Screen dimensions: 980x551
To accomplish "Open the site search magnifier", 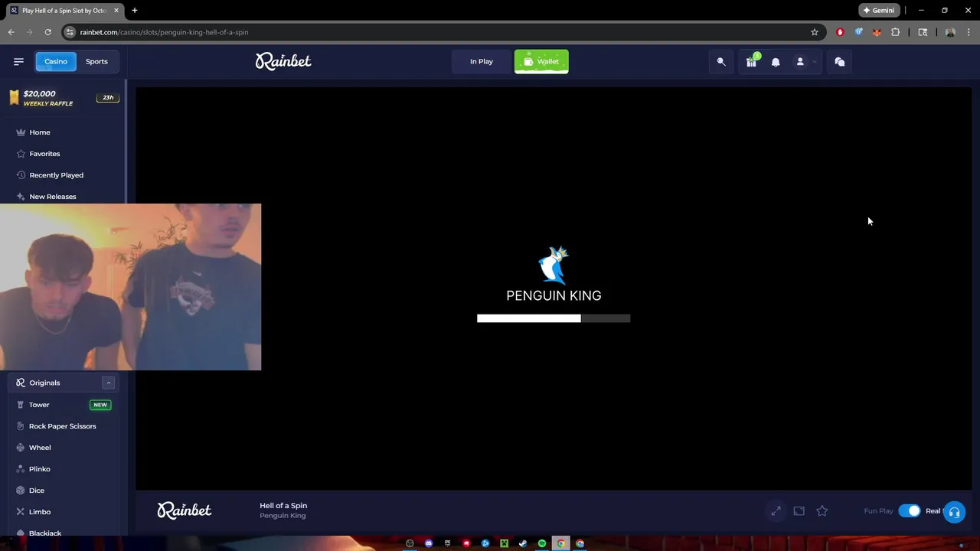I will [721, 61].
